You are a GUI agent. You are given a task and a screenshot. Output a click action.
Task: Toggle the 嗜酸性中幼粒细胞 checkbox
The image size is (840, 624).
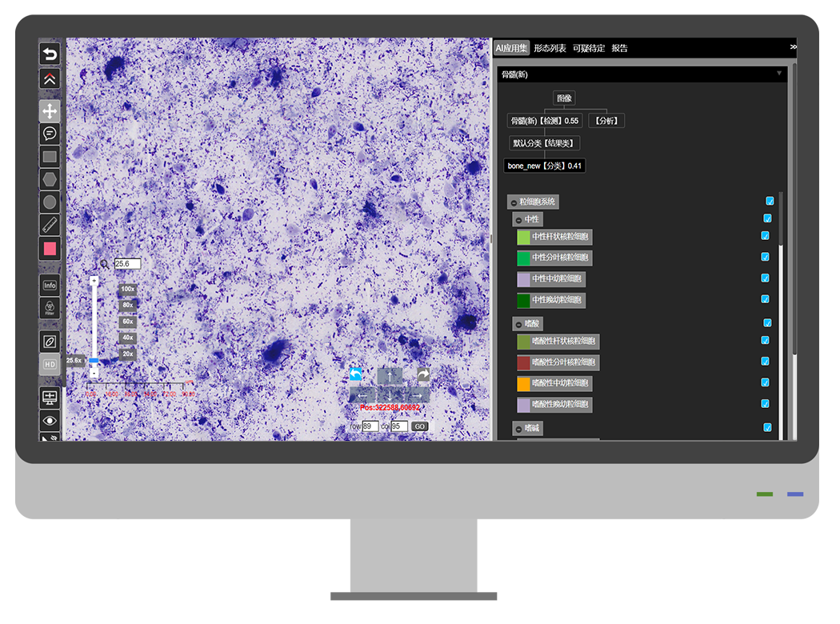[765, 382]
